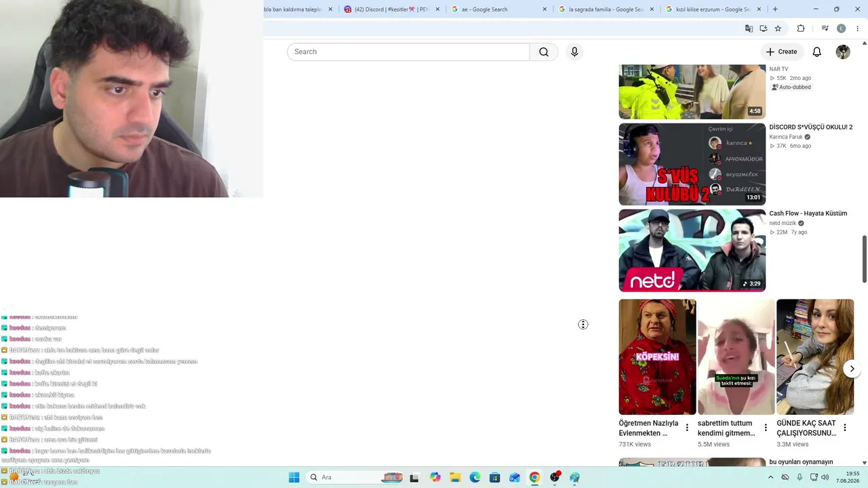Open Microsoft Store from the taskbar
This screenshot has width=868, height=488.
tap(494, 477)
